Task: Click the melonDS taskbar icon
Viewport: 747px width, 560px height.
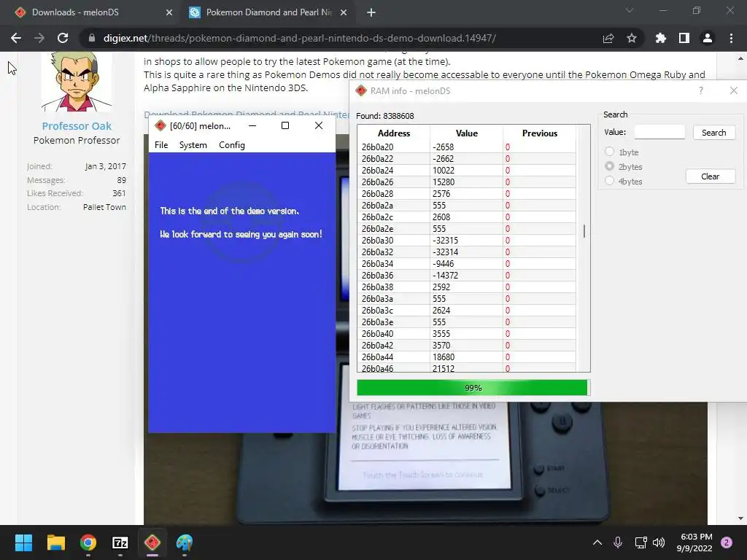Action: (x=152, y=542)
